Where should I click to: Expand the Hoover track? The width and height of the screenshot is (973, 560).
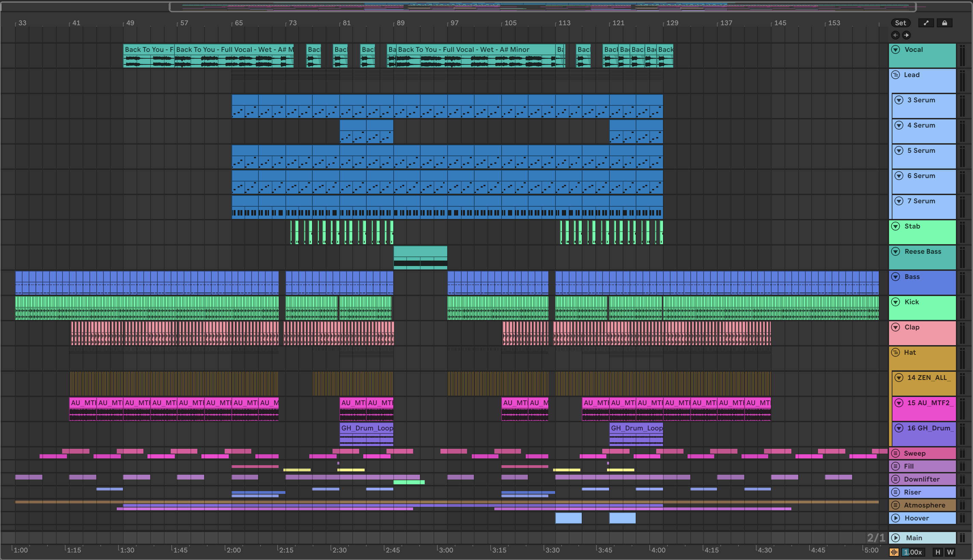pyautogui.click(x=896, y=518)
